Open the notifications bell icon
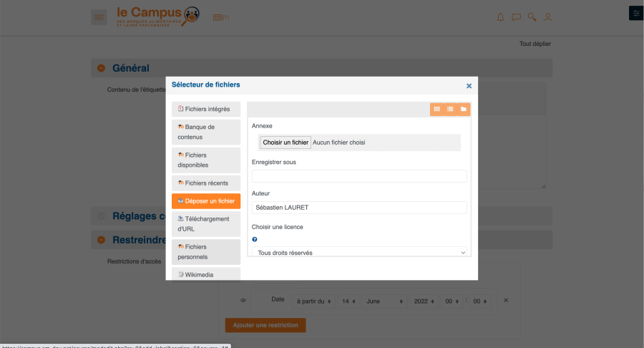Viewport: 644px width, 348px height. pos(500,17)
